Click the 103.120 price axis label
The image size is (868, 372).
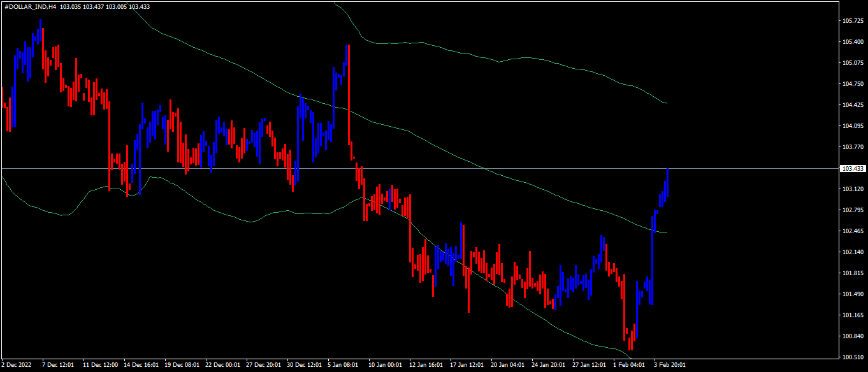pos(853,189)
